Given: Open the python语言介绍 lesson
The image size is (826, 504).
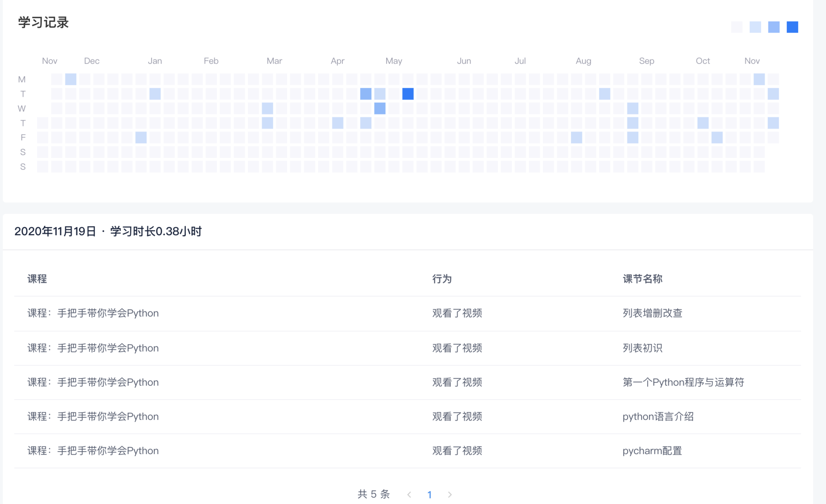Looking at the screenshot, I should tap(658, 417).
